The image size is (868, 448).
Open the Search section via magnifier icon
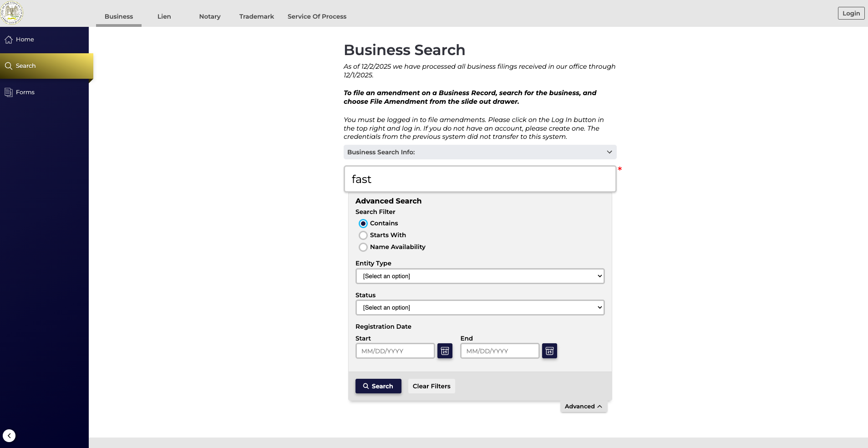pyautogui.click(x=9, y=66)
